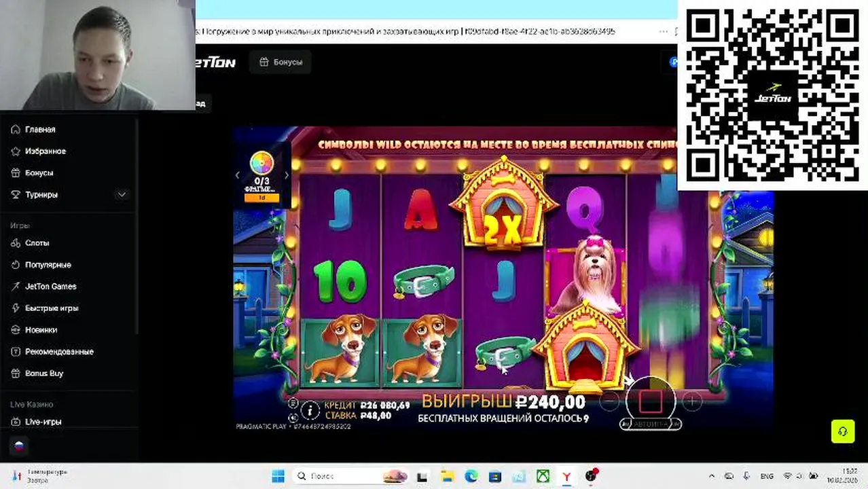Click the free spins remaining text
The height and width of the screenshot is (489, 868).
click(503, 418)
